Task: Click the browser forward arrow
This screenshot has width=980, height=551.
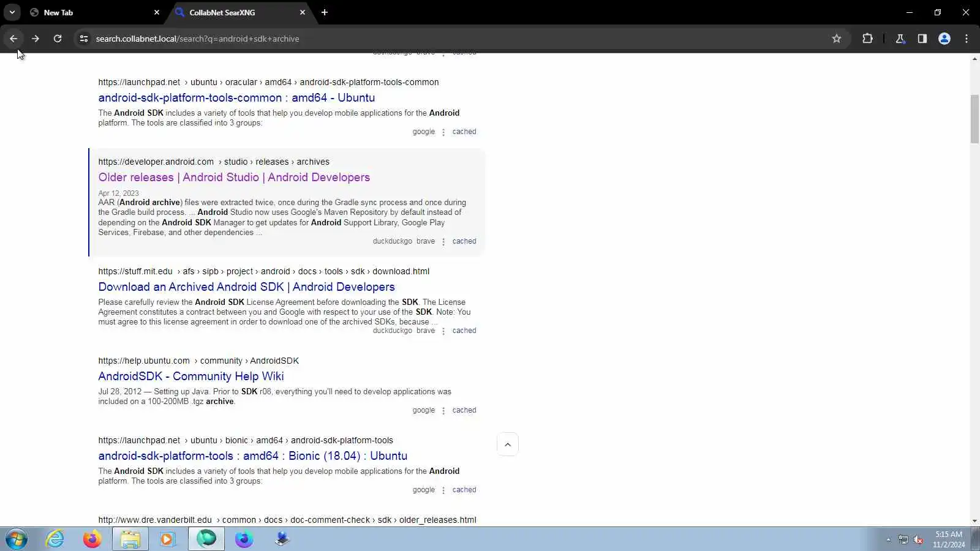Action: tap(36, 39)
